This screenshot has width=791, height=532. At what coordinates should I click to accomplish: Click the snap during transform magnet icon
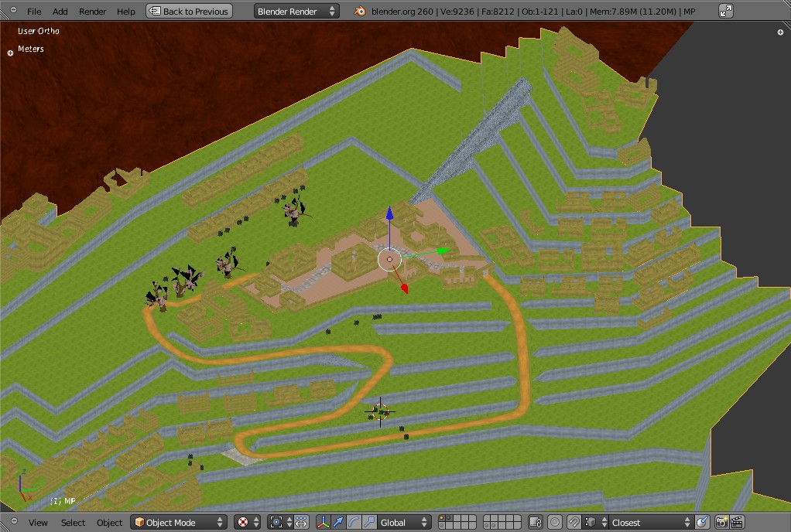[x=574, y=523]
